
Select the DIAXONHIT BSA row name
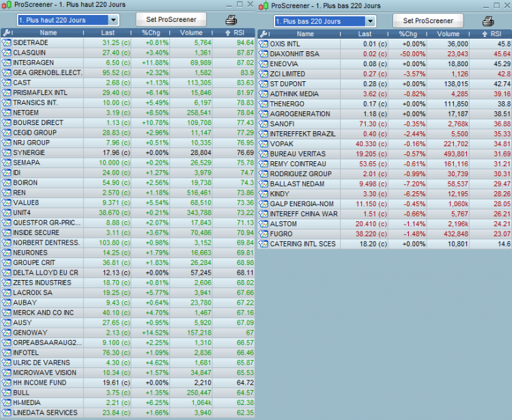click(x=294, y=54)
